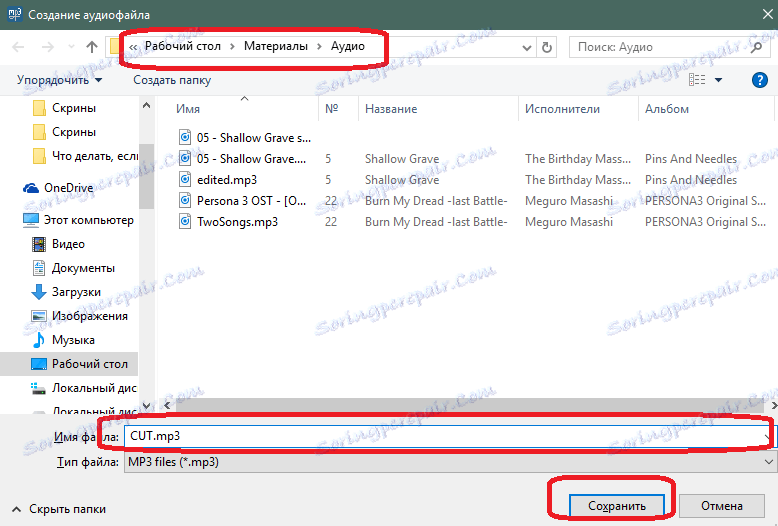Open the file name history dropdown
Image resolution: width=778 pixels, height=526 pixels.
[768, 437]
